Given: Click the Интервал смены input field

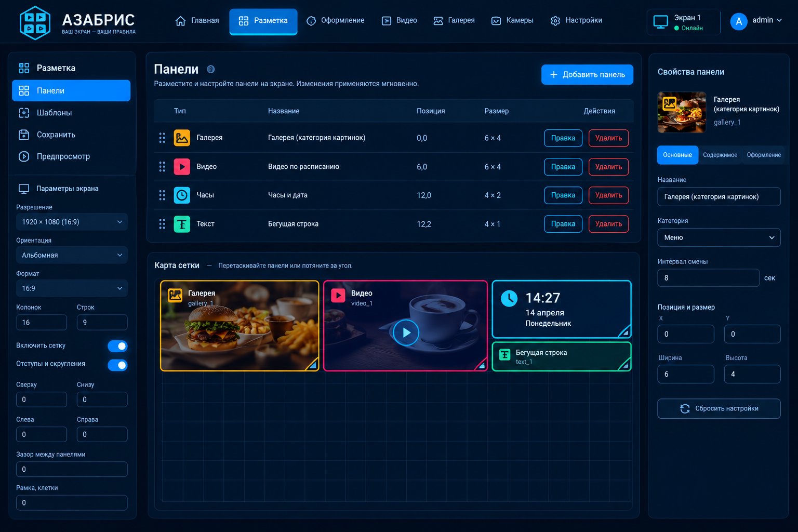Looking at the screenshot, I should pos(708,278).
